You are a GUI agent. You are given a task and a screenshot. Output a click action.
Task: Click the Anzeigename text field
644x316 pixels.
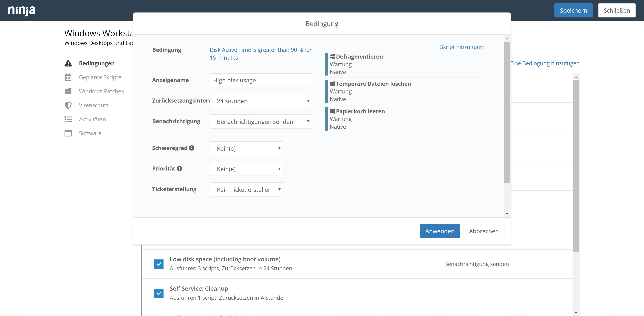[x=261, y=80]
